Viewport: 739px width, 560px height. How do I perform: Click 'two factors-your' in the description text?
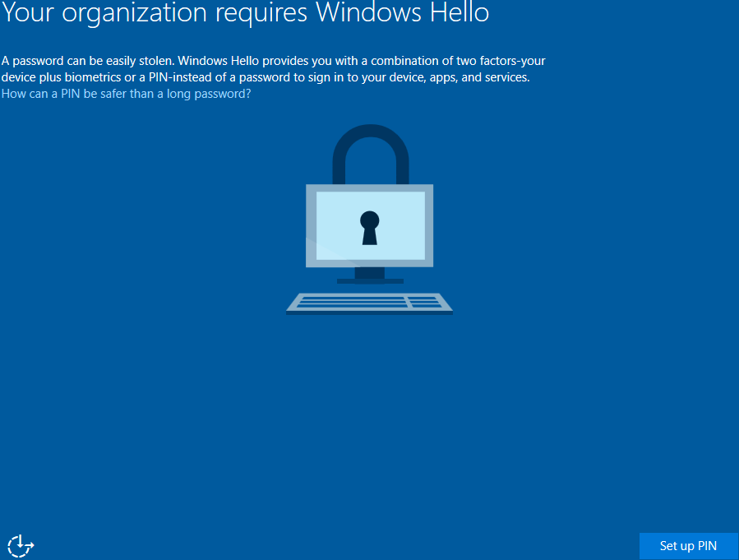pos(503,61)
